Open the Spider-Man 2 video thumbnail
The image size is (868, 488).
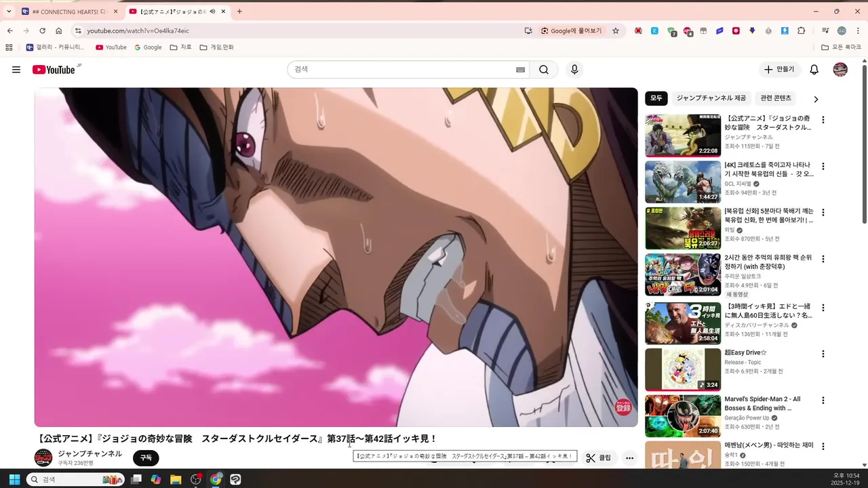683,416
